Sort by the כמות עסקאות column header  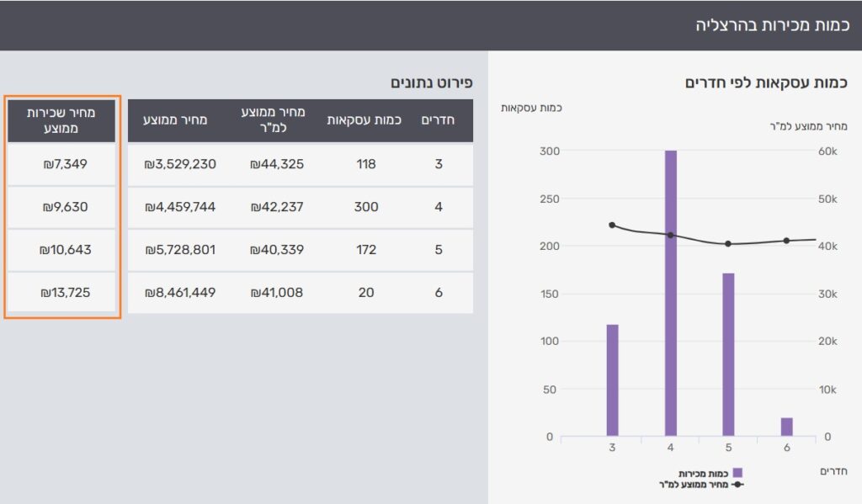pos(365,120)
